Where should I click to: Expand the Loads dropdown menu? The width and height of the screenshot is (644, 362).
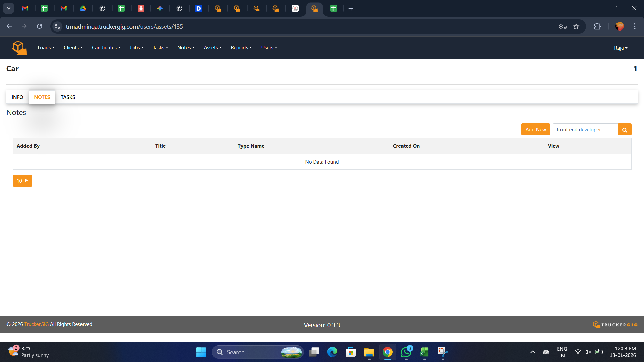pos(46,48)
